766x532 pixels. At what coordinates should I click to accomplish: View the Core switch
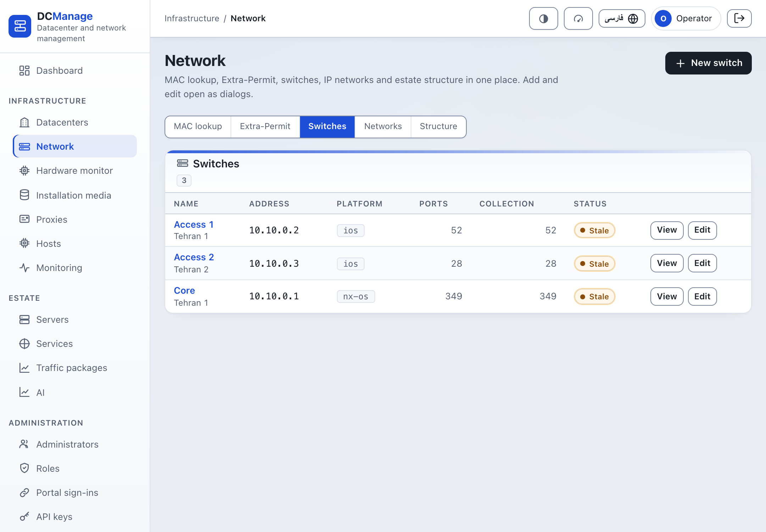click(667, 297)
